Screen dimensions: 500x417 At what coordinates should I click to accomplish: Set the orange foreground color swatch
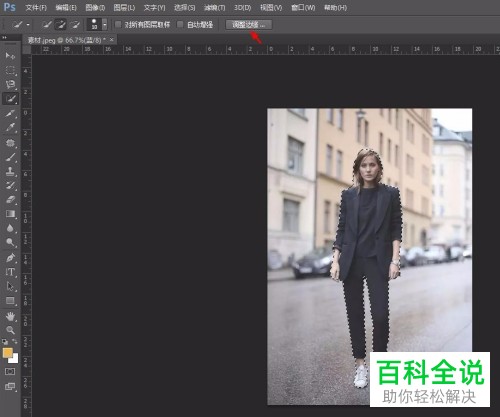point(7,353)
